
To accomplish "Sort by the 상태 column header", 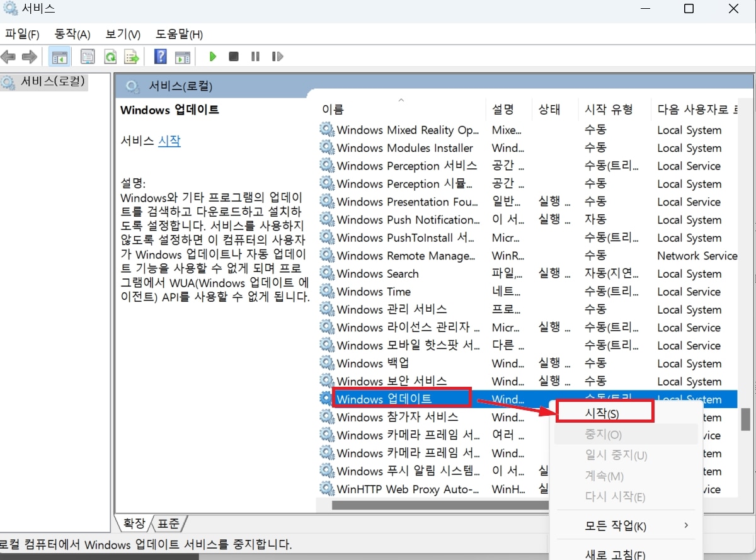I will point(554,109).
